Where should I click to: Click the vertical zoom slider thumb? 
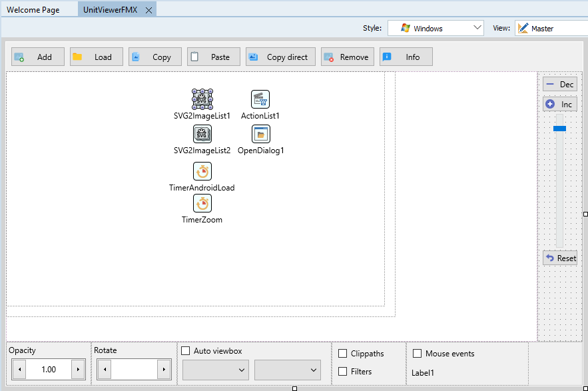[x=559, y=128]
